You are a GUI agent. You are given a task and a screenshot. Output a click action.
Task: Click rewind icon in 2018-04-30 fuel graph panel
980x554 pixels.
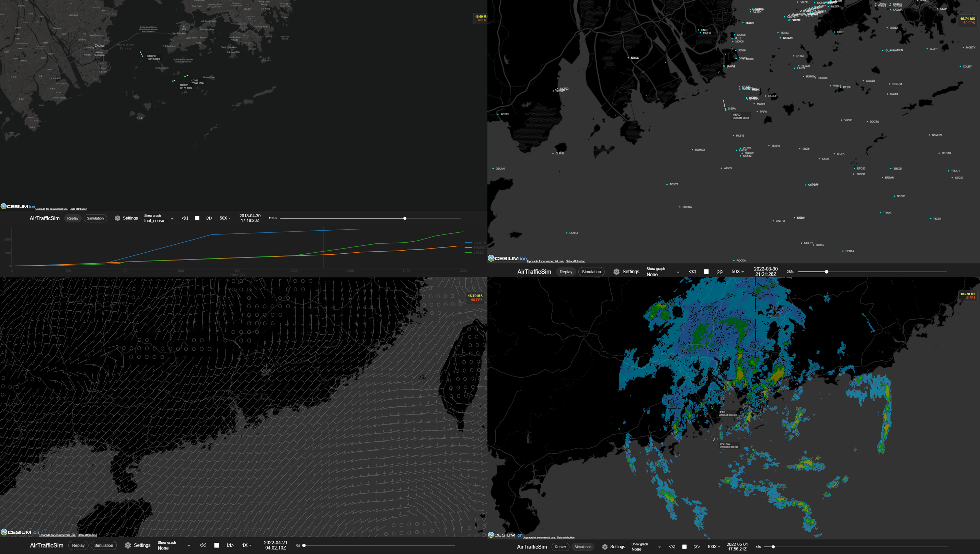coord(185,218)
